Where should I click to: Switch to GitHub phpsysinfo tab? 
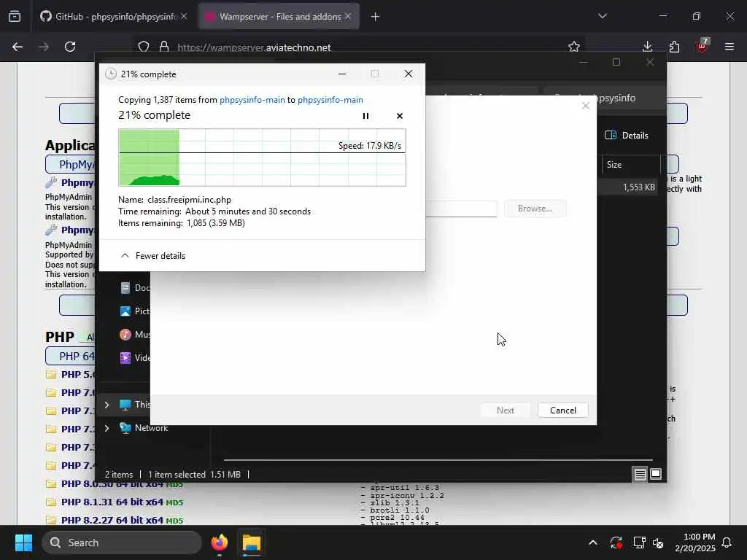[113, 17]
